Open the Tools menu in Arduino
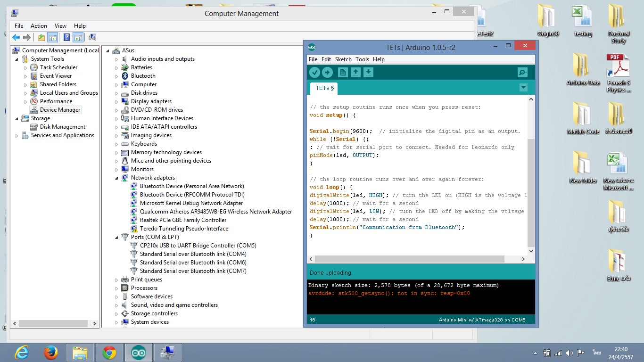Image resolution: width=644 pixels, height=362 pixels. point(362,59)
